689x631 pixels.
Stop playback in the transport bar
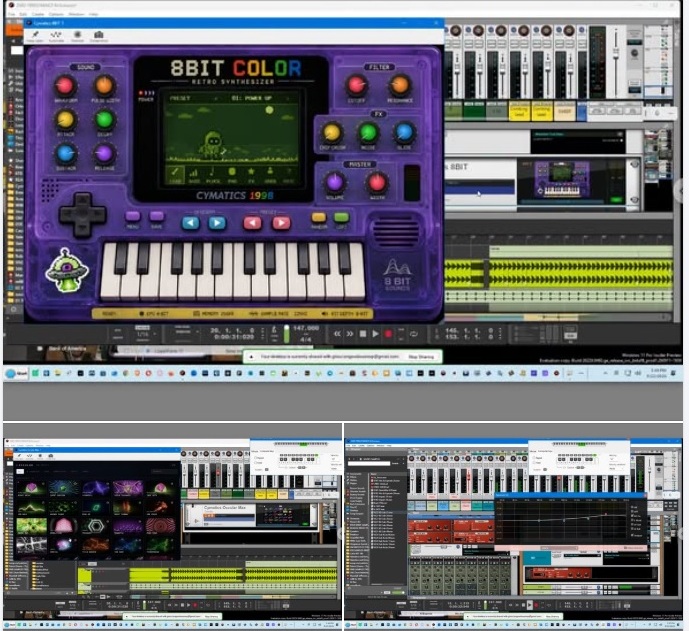click(x=363, y=334)
